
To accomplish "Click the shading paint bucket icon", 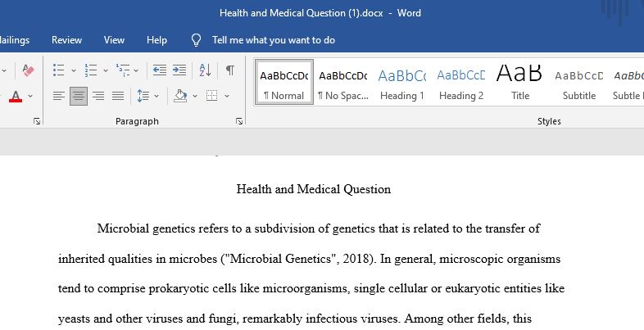I will coord(180,96).
